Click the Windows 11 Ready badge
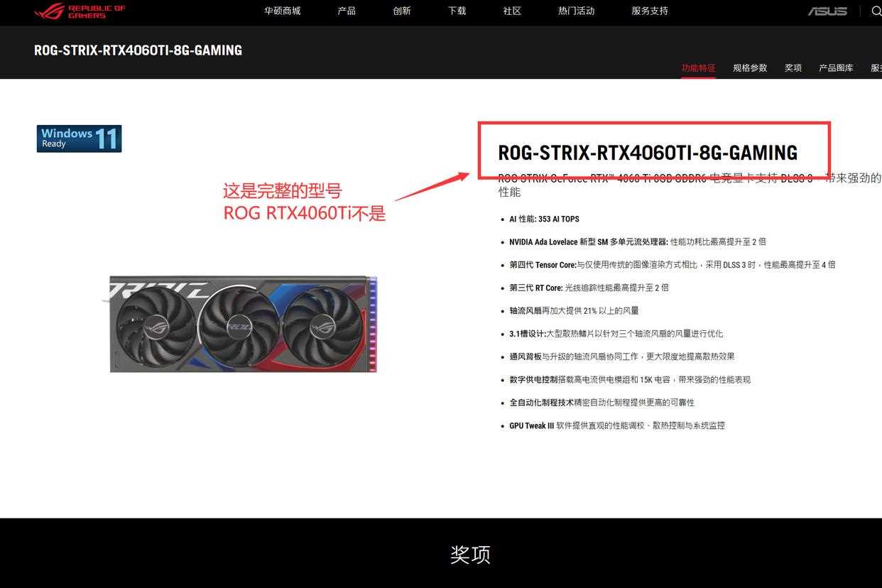This screenshot has width=882, height=588. [x=79, y=138]
